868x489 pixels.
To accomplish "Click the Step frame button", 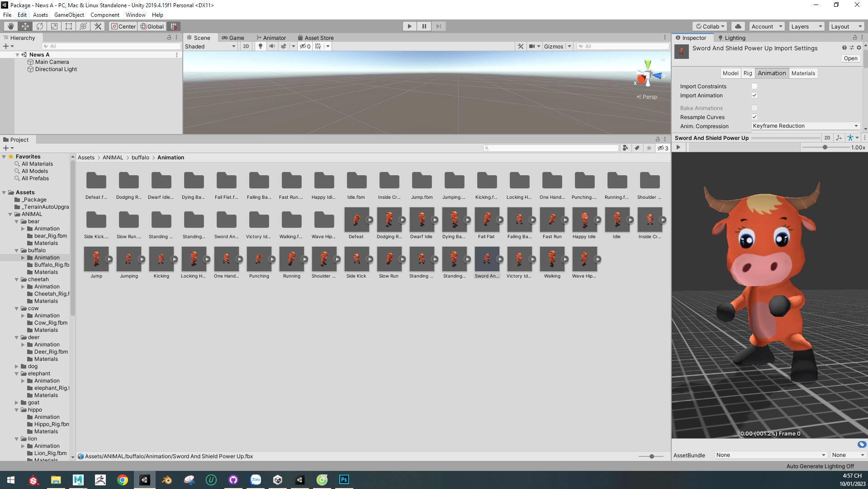I will pyautogui.click(x=438, y=26).
